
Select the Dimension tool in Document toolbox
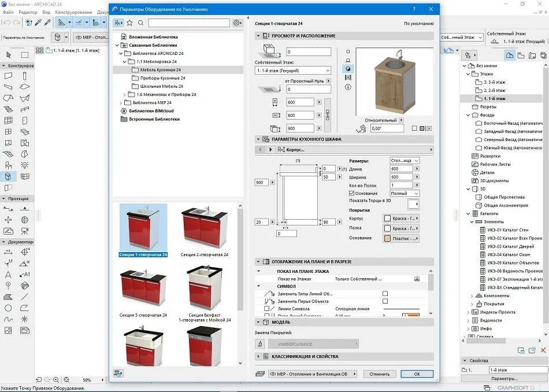[9, 252]
